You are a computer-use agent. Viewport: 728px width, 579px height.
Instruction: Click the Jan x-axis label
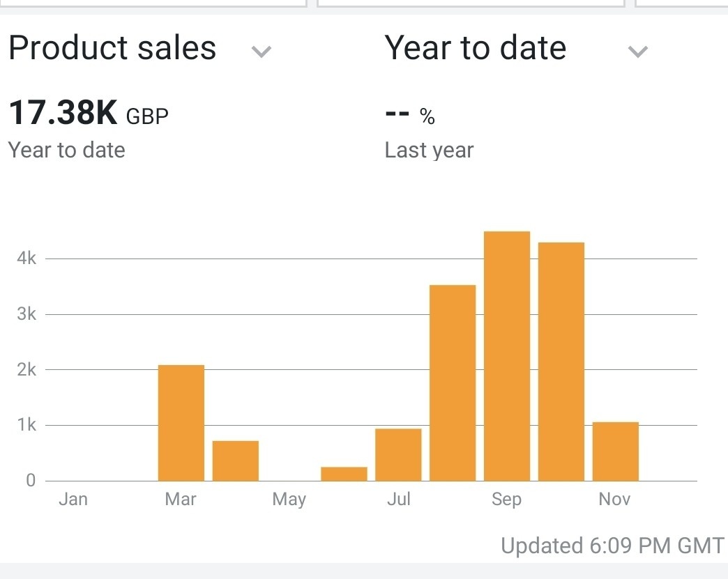[73, 499]
